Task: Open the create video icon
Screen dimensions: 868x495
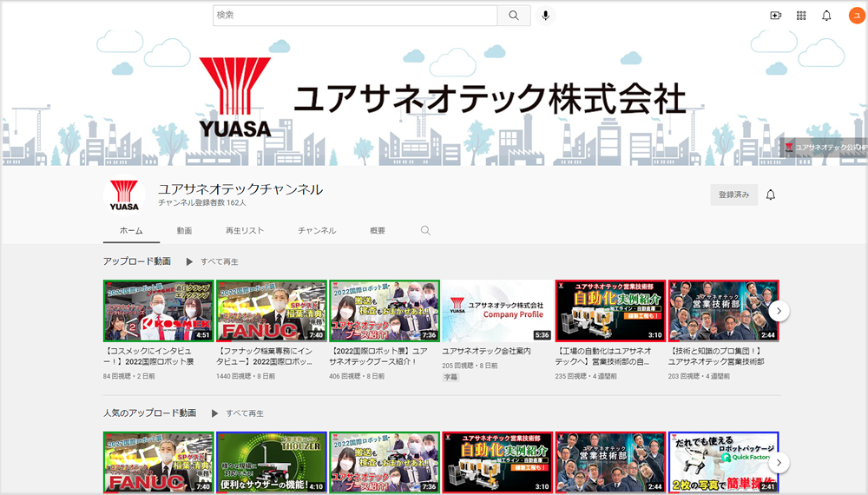Action: [x=775, y=16]
